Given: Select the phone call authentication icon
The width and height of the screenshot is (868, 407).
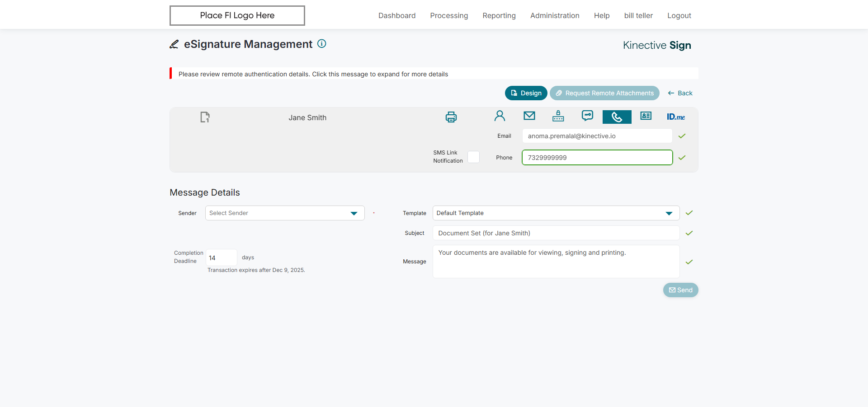Looking at the screenshot, I should click(x=617, y=117).
